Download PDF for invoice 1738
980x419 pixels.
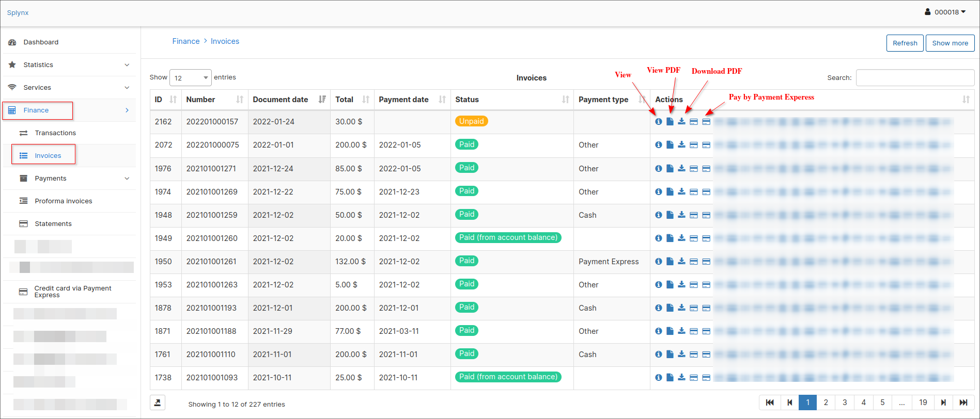[x=681, y=377]
